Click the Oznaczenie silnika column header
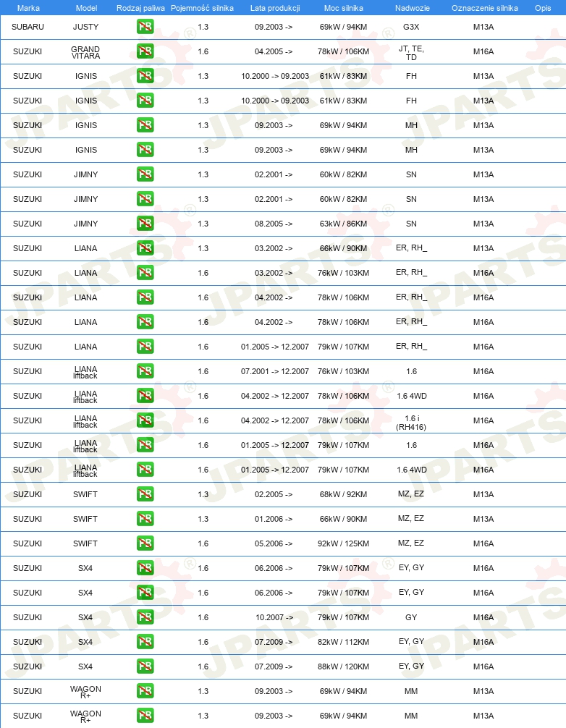This screenshot has width=566, height=728. tap(485, 8)
